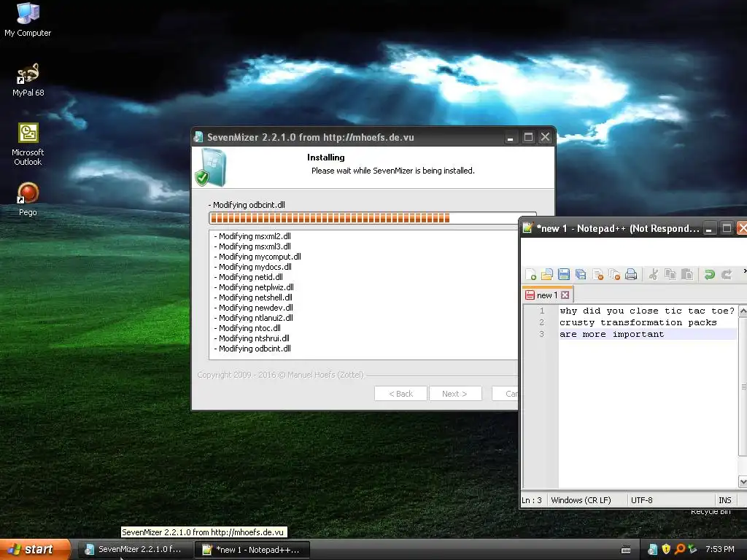Select 'Modifying mycomput.dll' log row
The image size is (747, 560).
click(x=258, y=257)
